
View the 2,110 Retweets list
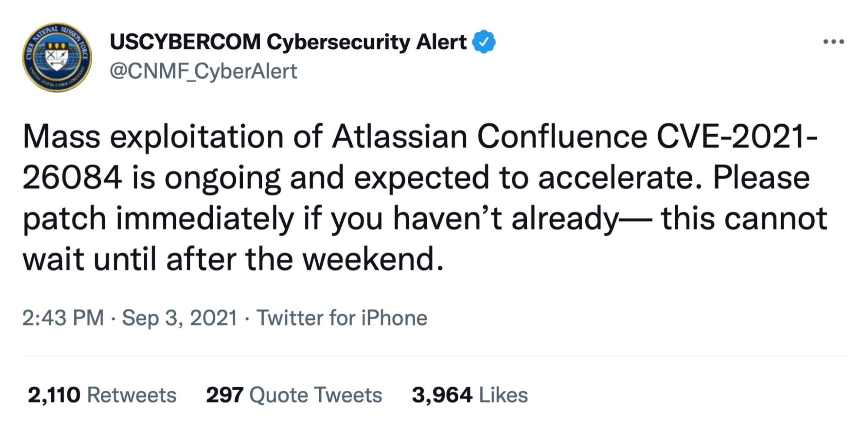pos(102,395)
